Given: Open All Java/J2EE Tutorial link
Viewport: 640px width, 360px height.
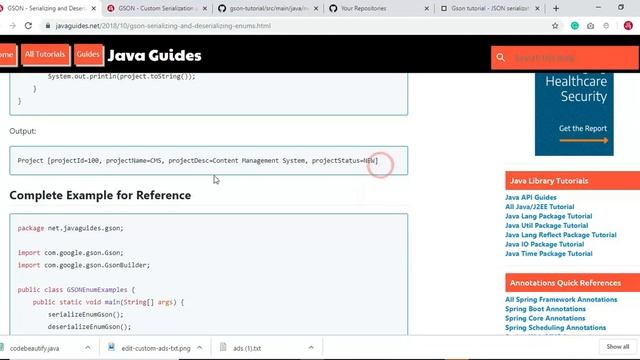Looking at the screenshot, I should pos(540,207).
